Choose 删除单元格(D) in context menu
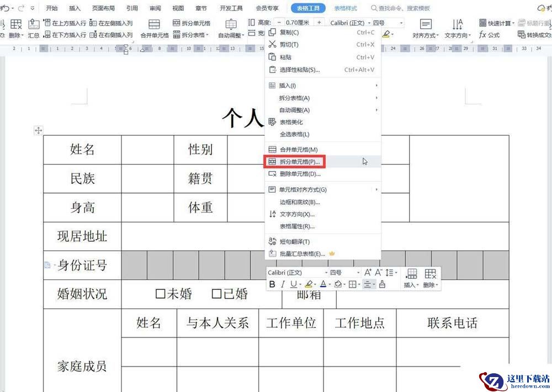 click(322, 174)
